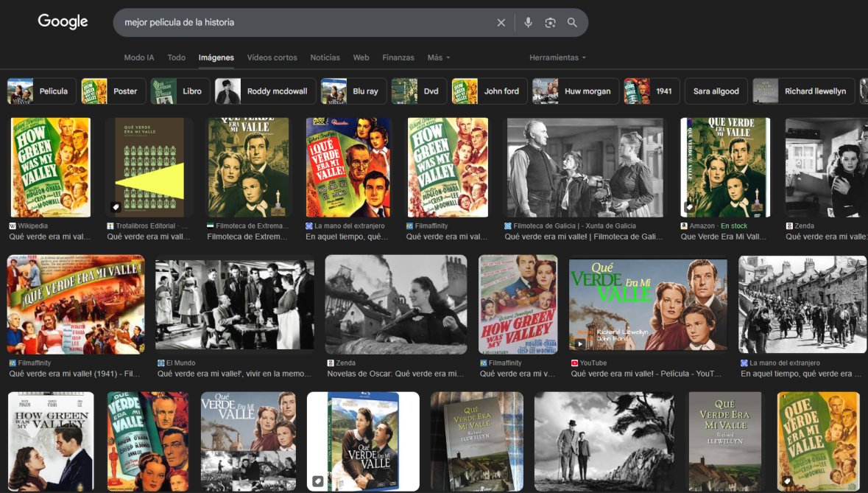
Task: Click the Filmoteca de Galicia favicon
Action: (x=508, y=226)
